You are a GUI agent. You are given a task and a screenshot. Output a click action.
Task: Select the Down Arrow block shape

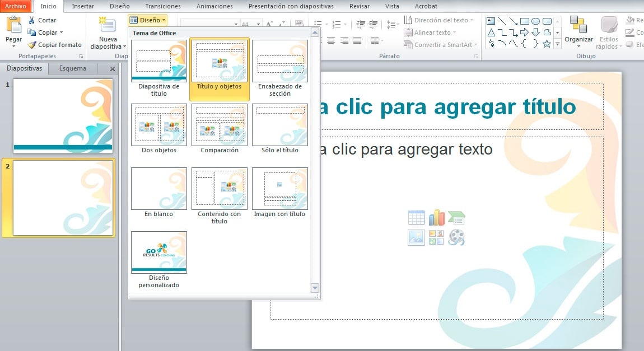point(535,32)
